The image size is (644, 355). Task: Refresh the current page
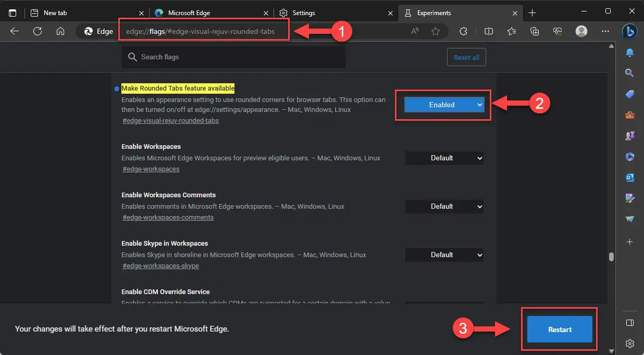coord(38,31)
